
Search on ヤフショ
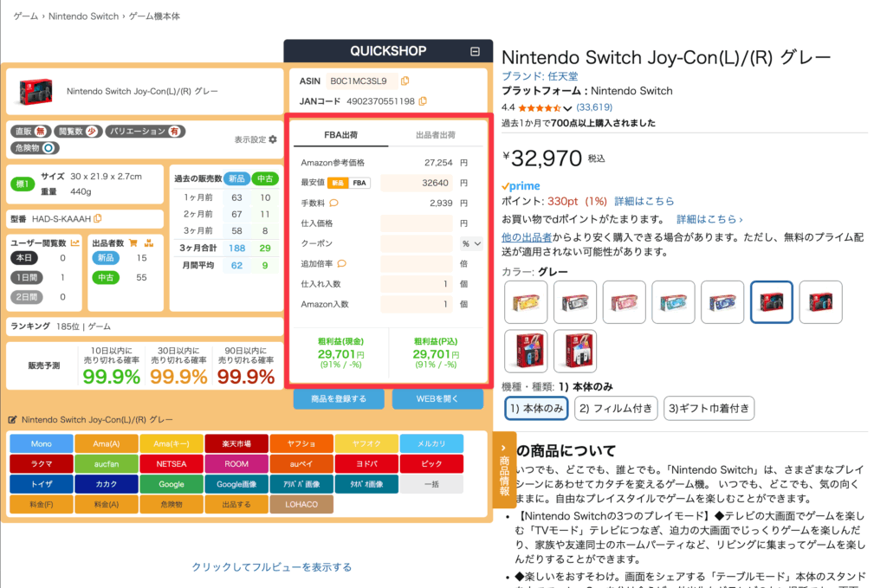[x=301, y=444]
